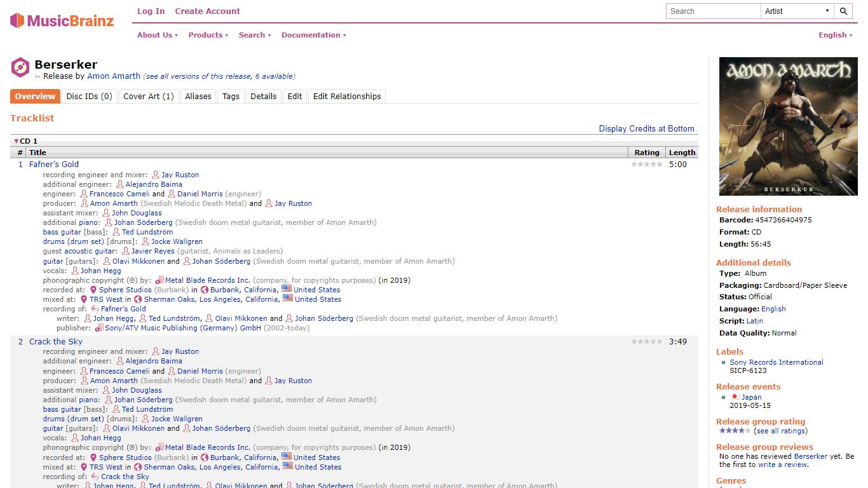868x488 pixels.
Task: Open Fafner's Gold track title link
Action: (54, 165)
